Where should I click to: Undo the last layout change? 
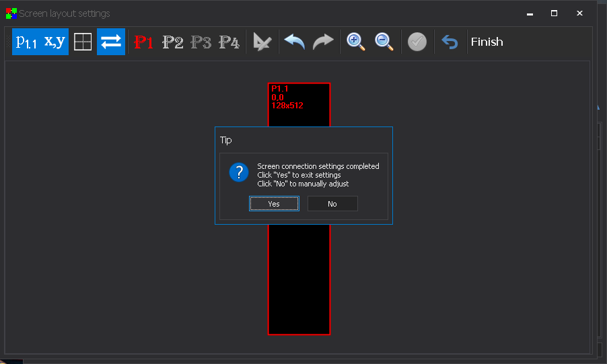(x=294, y=42)
